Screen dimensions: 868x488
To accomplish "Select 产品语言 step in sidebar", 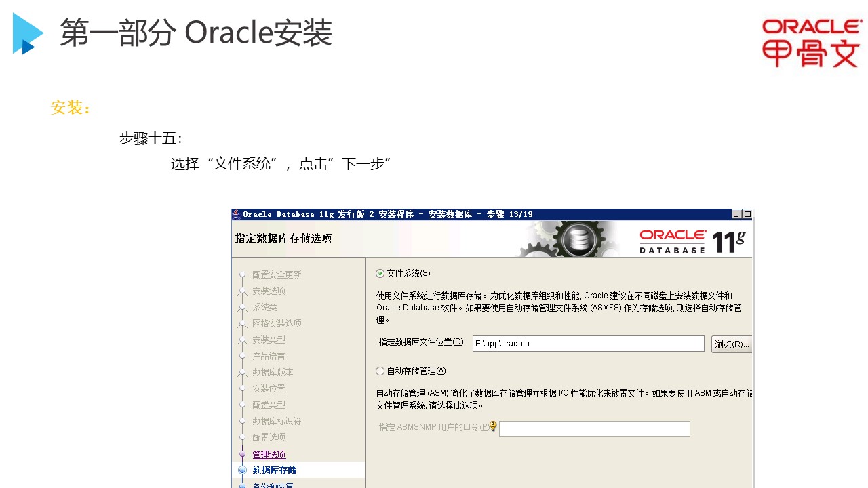I will 269,356.
